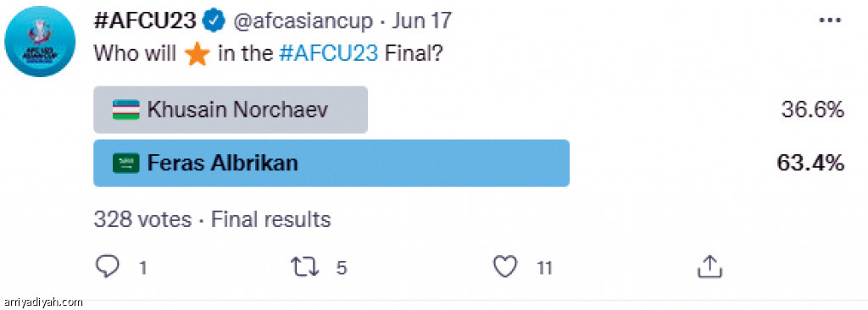Click the 36.6% result percentage

812,109
